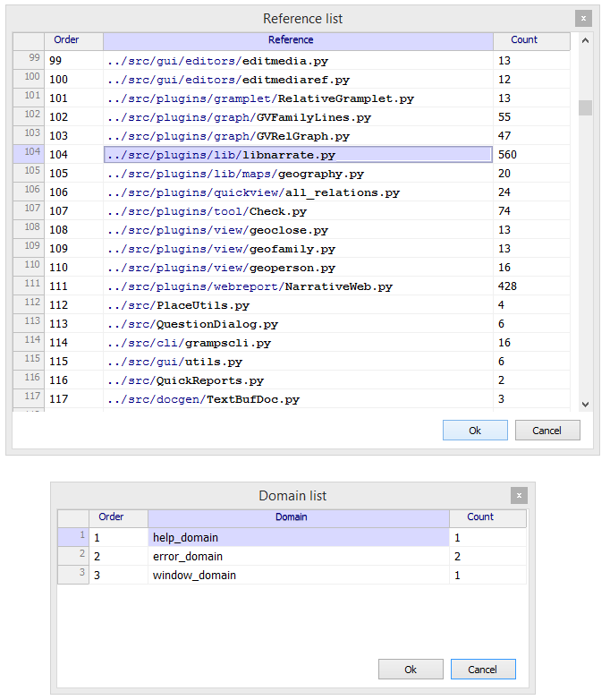Viewport: 610px width, 700px height.
Task: Click row header 1 in Domain list
Action: coord(73,537)
